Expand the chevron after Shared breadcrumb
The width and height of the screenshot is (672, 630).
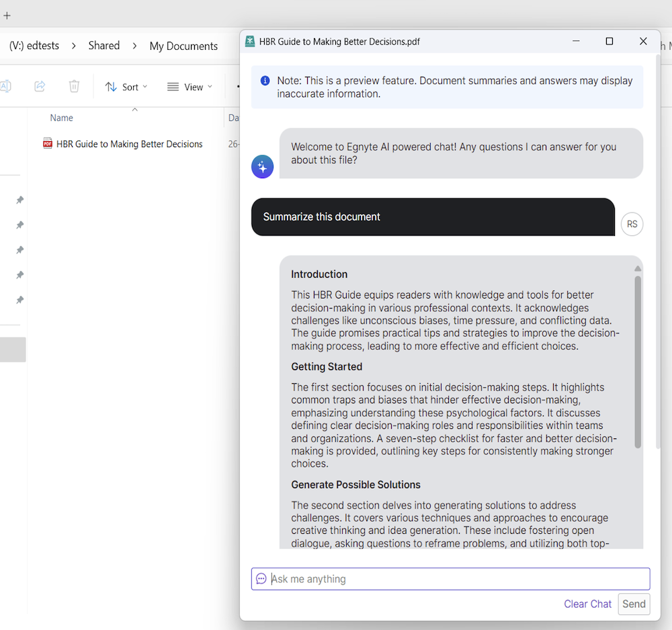click(x=134, y=46)
